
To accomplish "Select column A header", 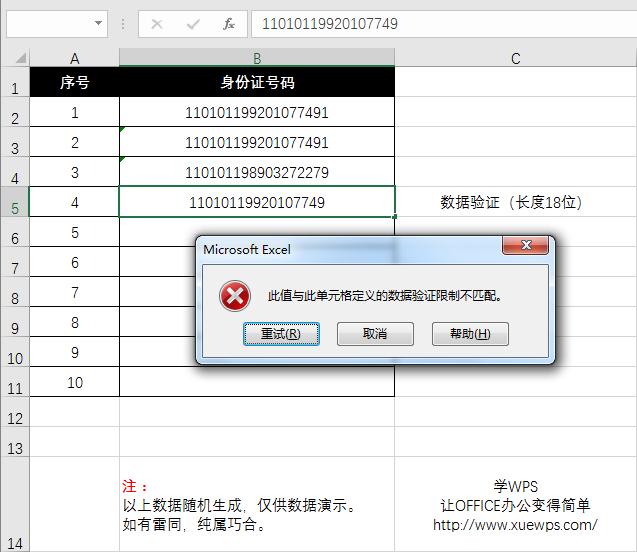I will [x=74, y=58].
